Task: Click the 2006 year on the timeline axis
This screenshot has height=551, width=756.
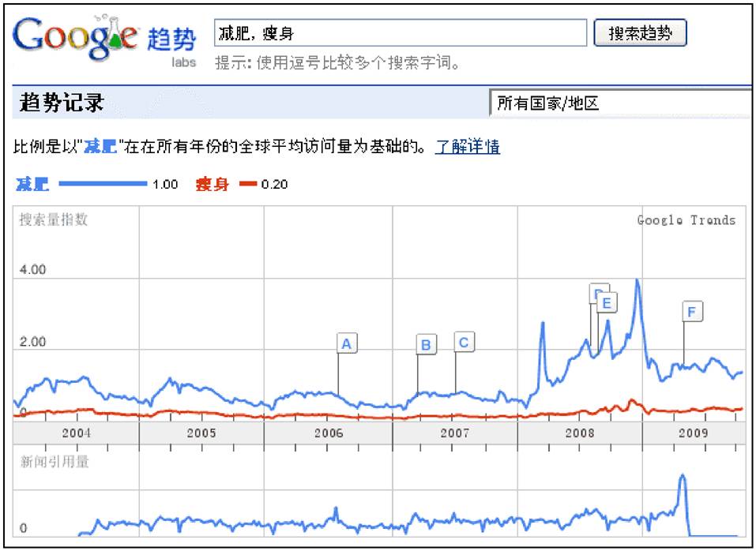Action: point(329,433)
